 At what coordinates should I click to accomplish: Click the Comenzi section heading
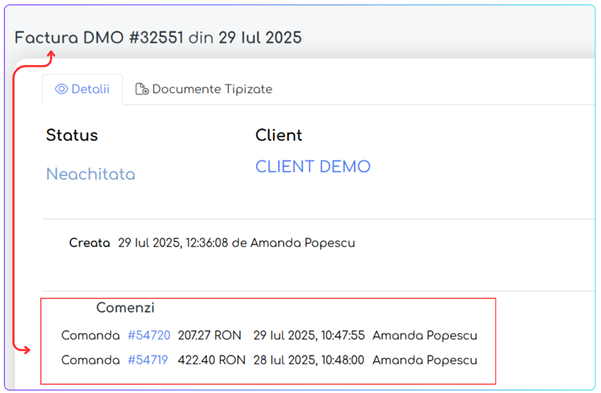[x=125, y=307]
